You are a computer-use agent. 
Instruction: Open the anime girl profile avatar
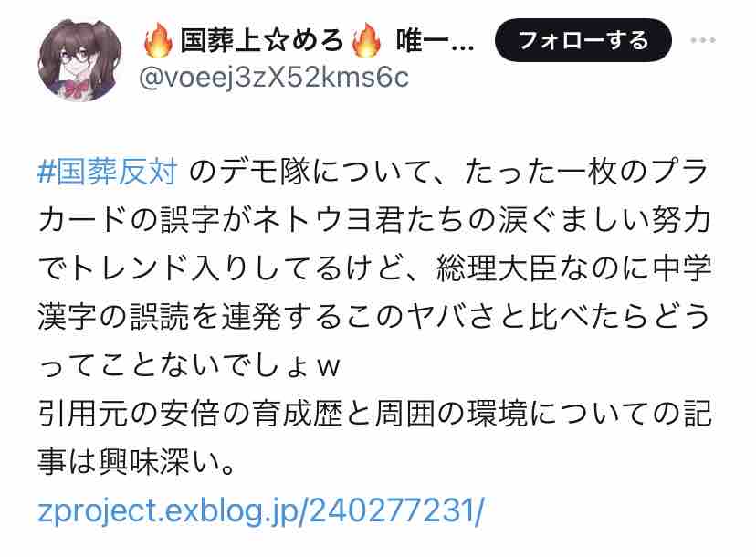click(79, 61)
